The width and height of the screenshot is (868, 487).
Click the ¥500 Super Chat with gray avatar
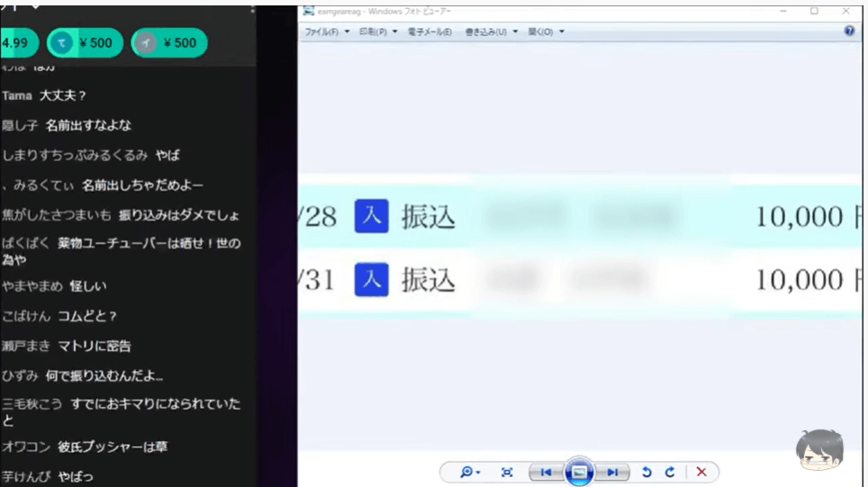tap(169, 42)
